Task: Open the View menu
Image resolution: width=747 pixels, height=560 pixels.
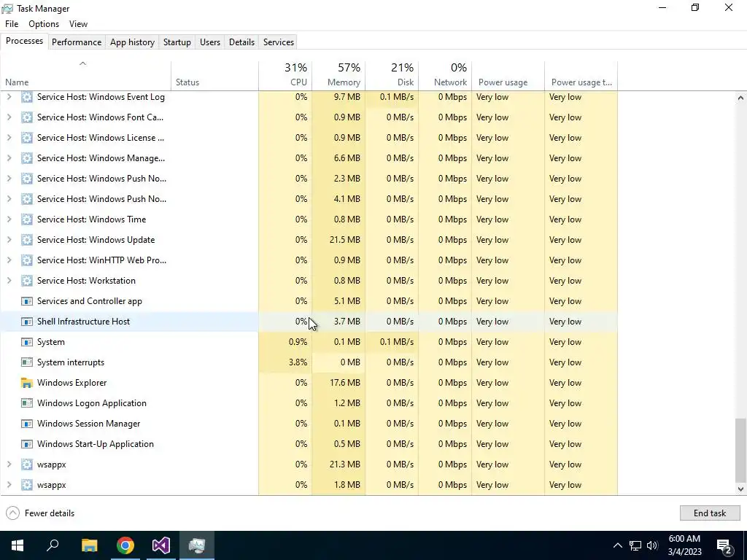Action: pos(78,24)
